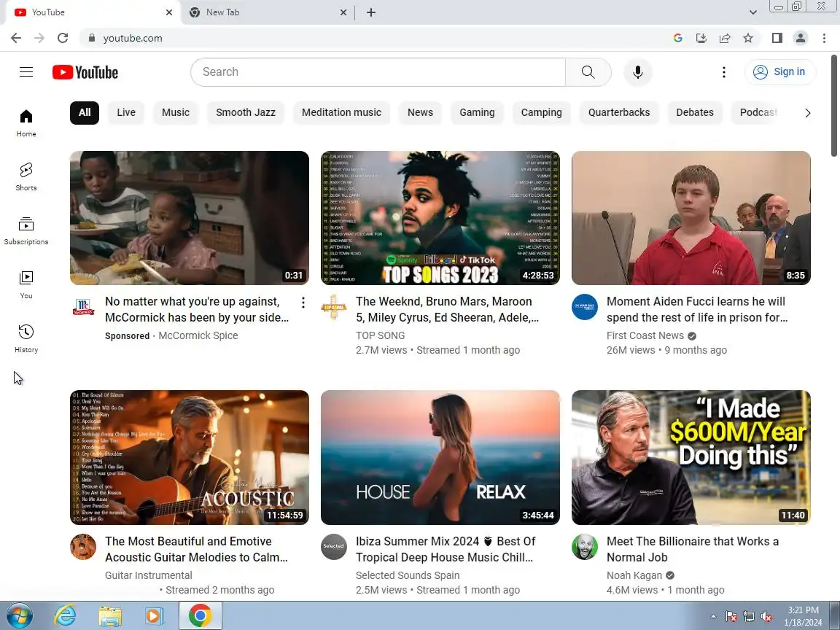Open Windows Explorer from taskbar
This screenshot has width=840, height=630.
(x=110, y=616)
